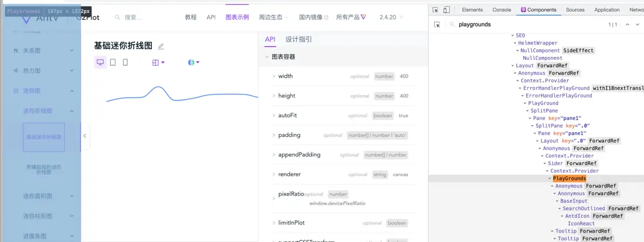Open the 带辅助线的迷你折线图 example

[x=44, y=170]
